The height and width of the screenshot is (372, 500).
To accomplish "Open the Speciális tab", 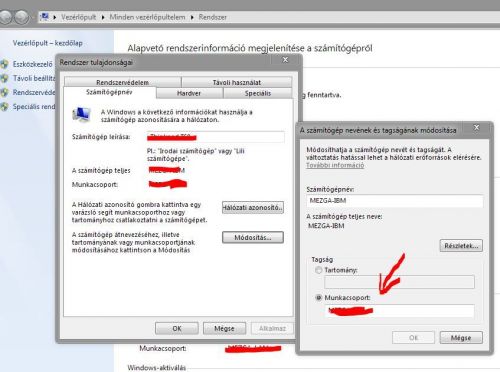I will [x=258, y=93].
